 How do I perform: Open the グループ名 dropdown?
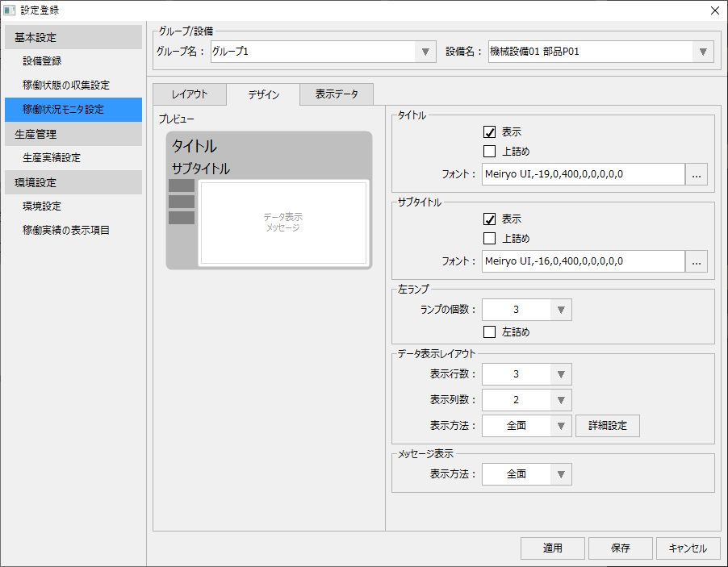click(425, 50)
